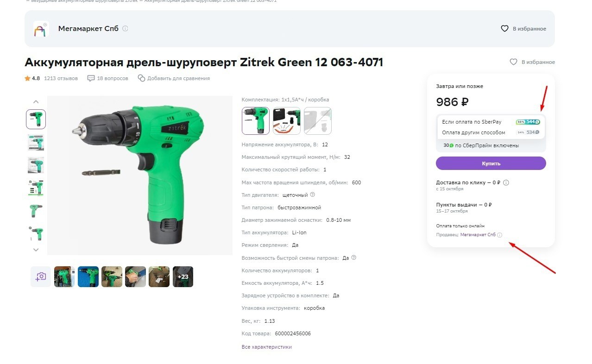Click the seller link Мегамаркет Спб
This screenshot has width=592, height=364.
coord(478,235)
